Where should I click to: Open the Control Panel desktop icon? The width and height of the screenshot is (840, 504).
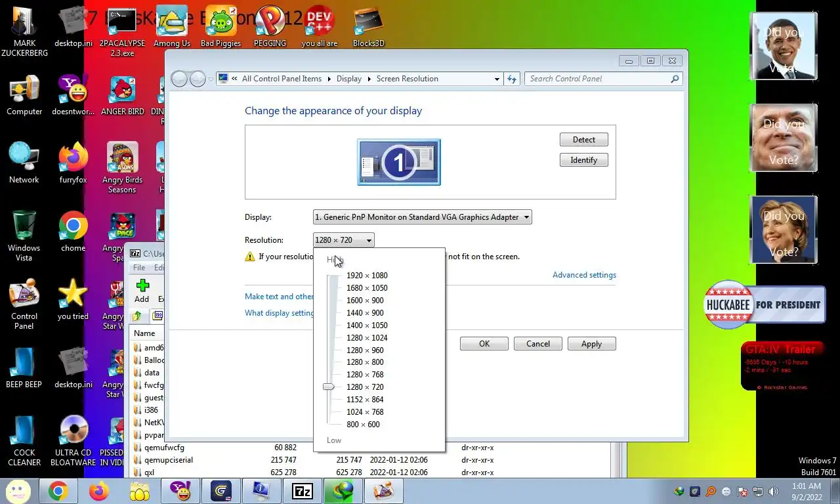coord(24,304)
